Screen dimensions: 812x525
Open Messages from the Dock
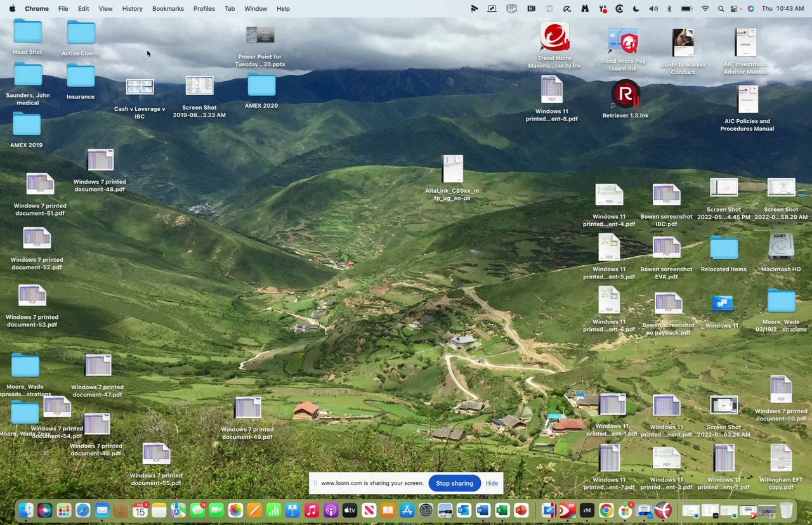pyautogui.click(x=197, y=510)
